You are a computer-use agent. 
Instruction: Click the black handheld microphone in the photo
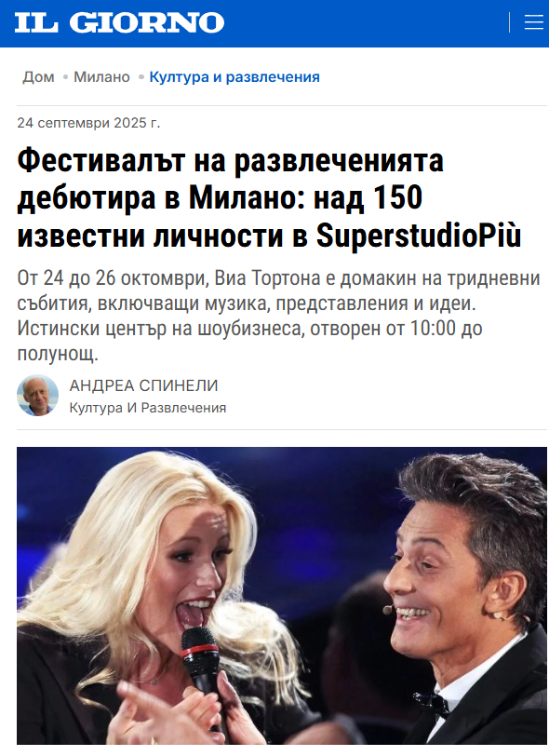(x=204, y=675)
